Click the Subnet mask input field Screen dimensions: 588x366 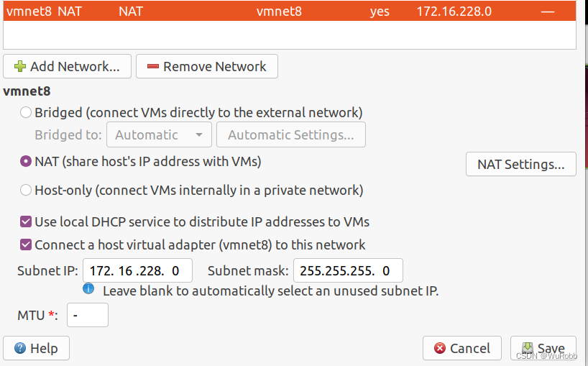pyautogui.click(x=348, y=270)
